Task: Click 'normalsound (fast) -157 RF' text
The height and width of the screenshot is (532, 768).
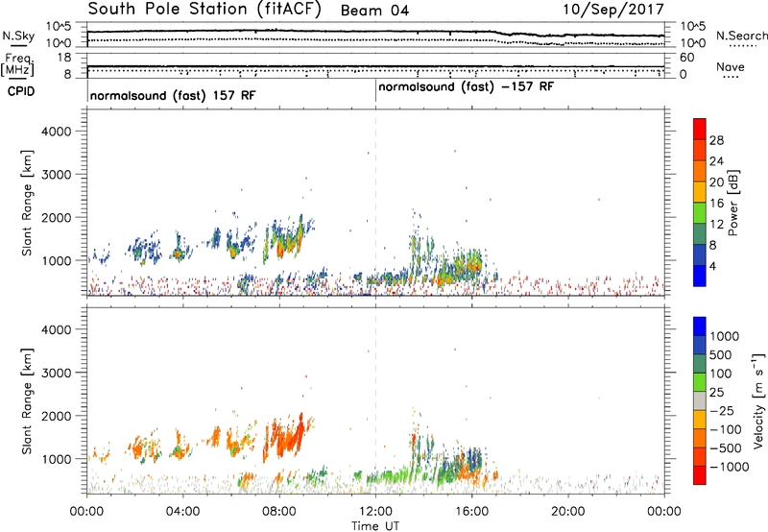Action: (x=466, y=87)
